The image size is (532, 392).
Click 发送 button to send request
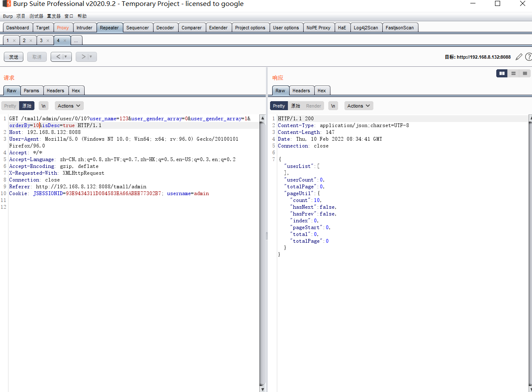pyautogui.click(x=14, y=57)
